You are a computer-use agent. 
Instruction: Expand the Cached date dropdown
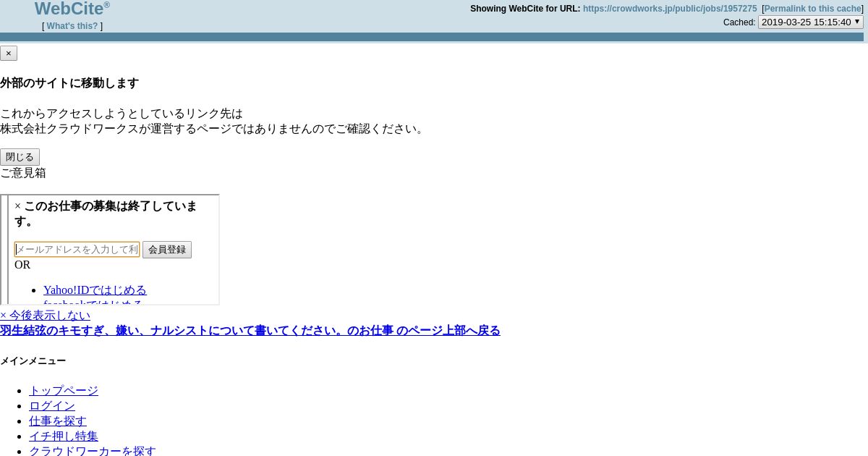pyautogui.click(x=810, y=22)
